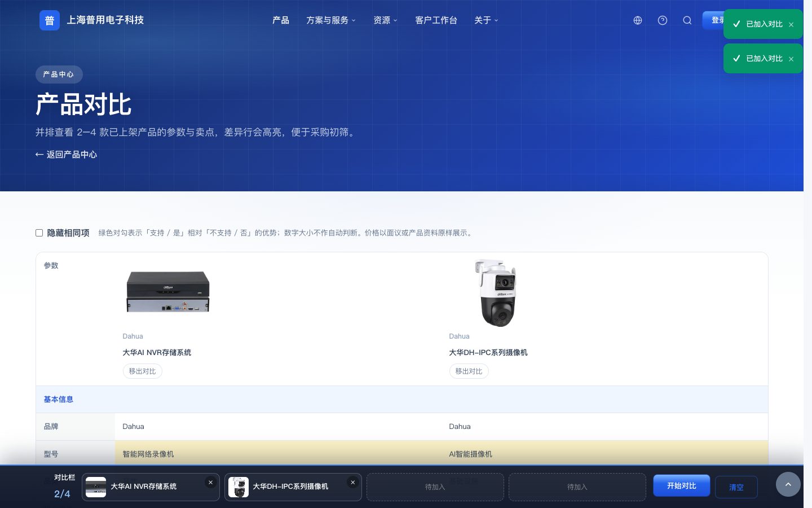Click the 产品中心 breadcrumb badge
812x508 pixels.
(59, 75)
